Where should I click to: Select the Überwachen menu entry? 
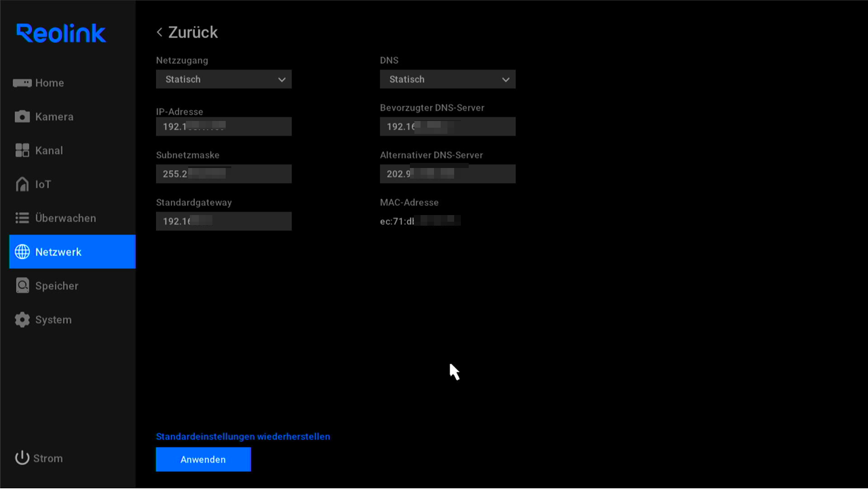click(x=72, y=218)
